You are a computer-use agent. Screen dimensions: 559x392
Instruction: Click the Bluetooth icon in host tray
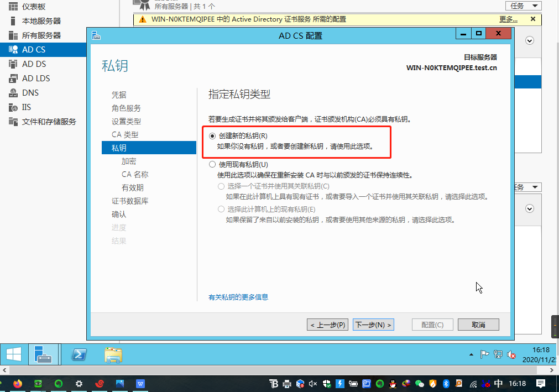(x=446, y=384)
